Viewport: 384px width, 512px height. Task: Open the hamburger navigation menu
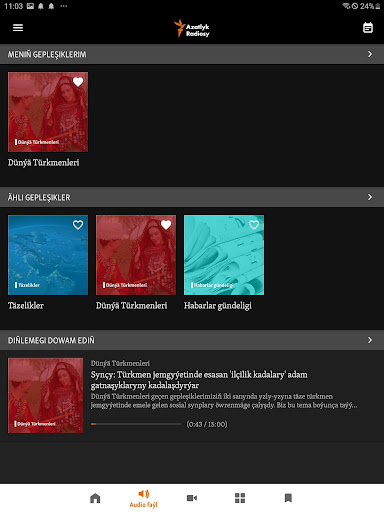tap(18, 28)
